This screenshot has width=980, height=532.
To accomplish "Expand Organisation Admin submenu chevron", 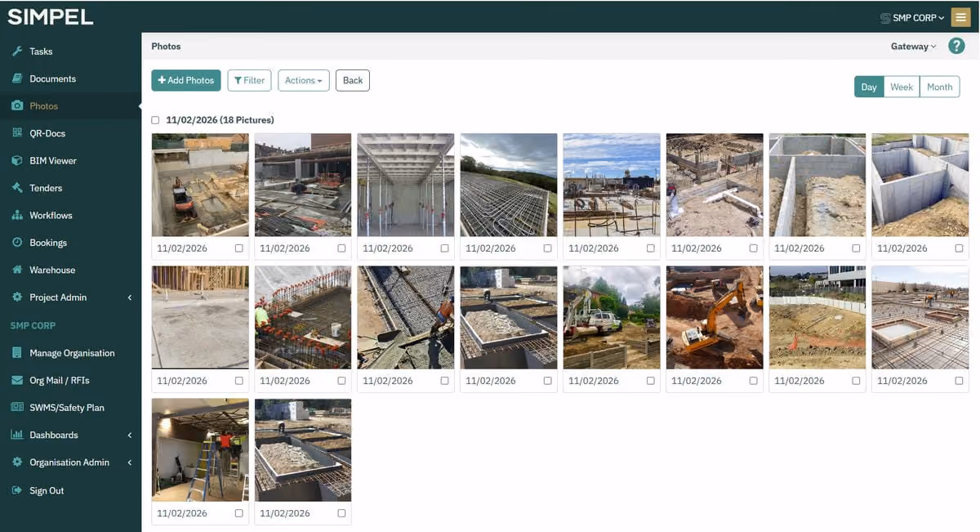I will [130, 463].
